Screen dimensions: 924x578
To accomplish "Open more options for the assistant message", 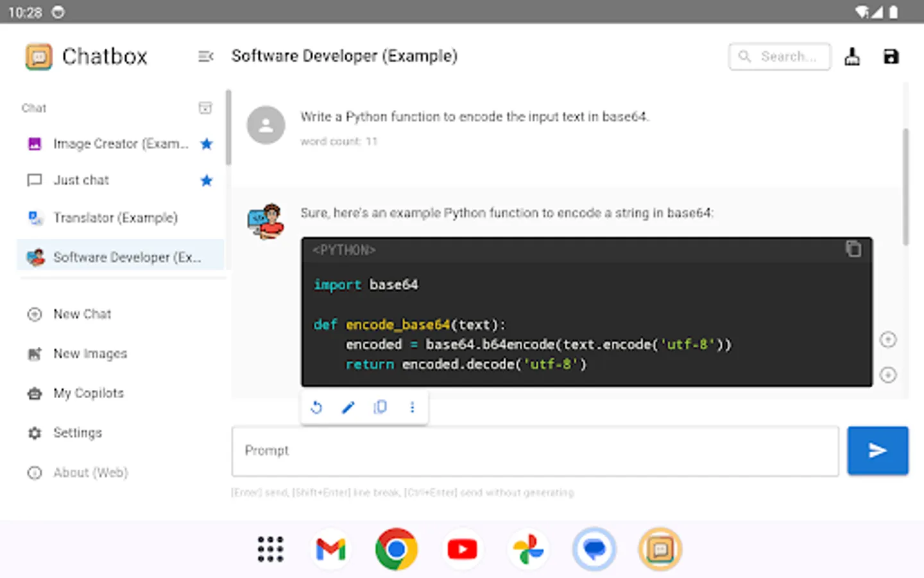I will [412, 407].
